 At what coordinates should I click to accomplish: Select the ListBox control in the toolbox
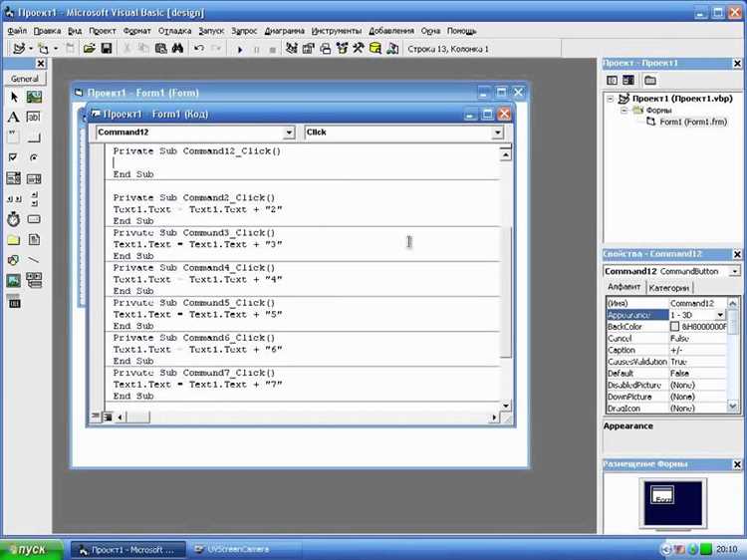(x=34, y=178)
